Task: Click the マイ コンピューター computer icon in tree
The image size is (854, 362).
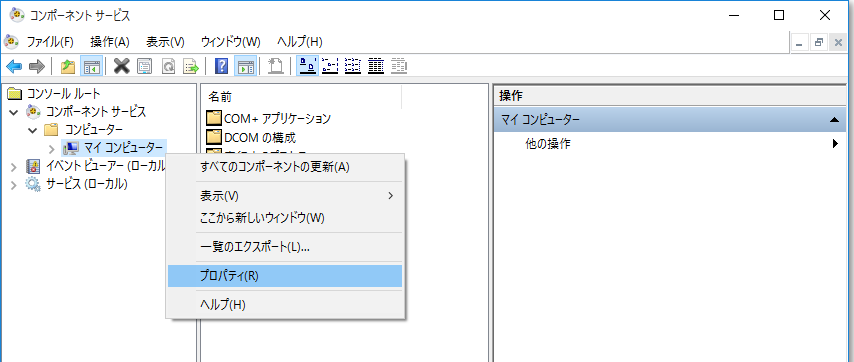Action: 71,148
